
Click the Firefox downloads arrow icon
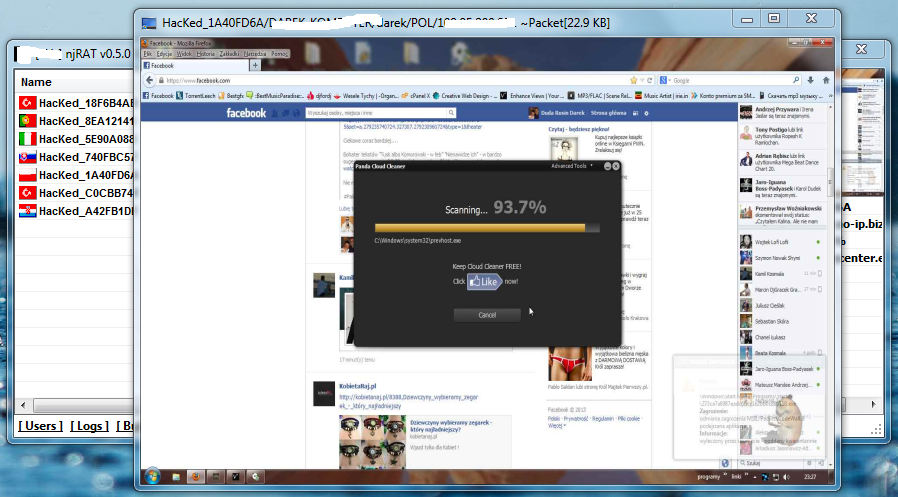click(810, 81)
